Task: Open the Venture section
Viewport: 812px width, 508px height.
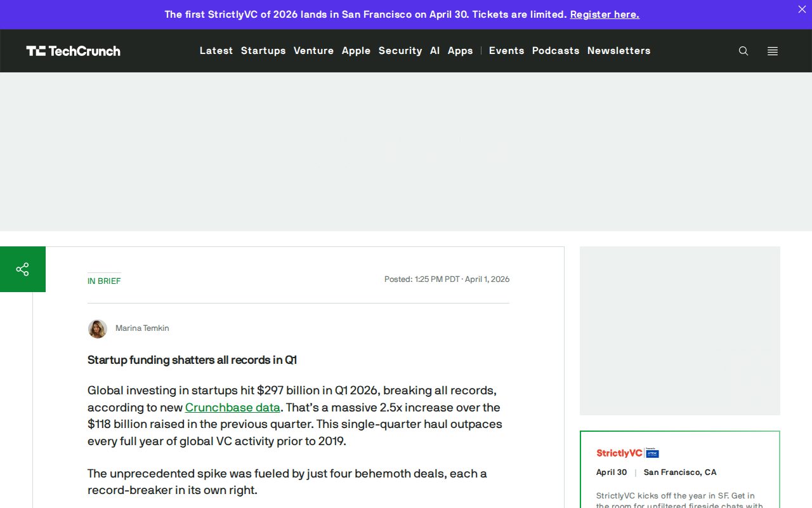Action: click(313, 51)
